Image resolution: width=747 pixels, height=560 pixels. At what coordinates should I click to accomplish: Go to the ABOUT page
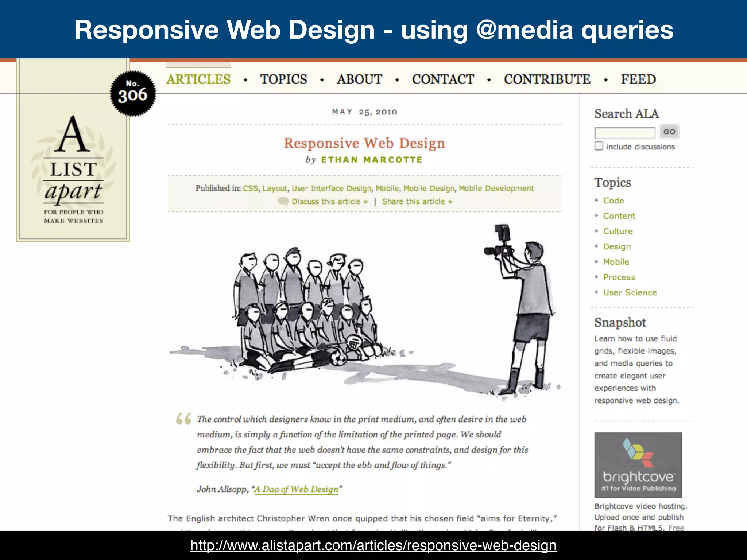pyautogui.click(x=359, y=79)
